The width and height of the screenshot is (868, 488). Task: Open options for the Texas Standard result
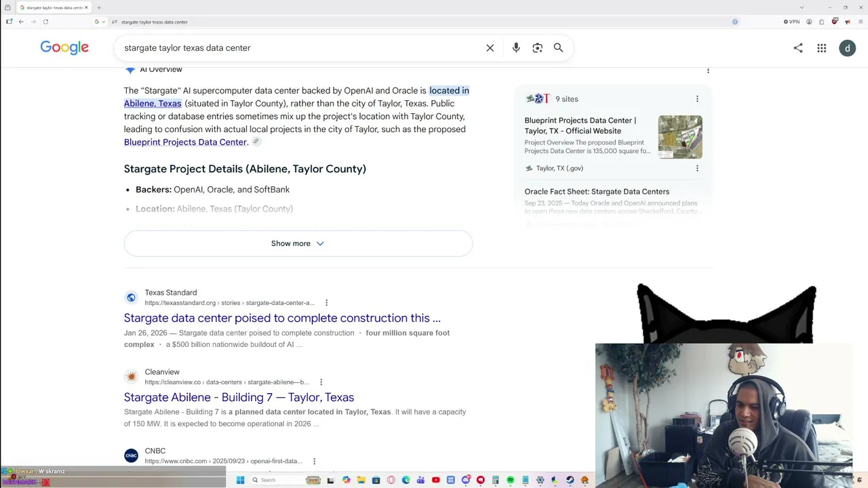tap(327, 303)
